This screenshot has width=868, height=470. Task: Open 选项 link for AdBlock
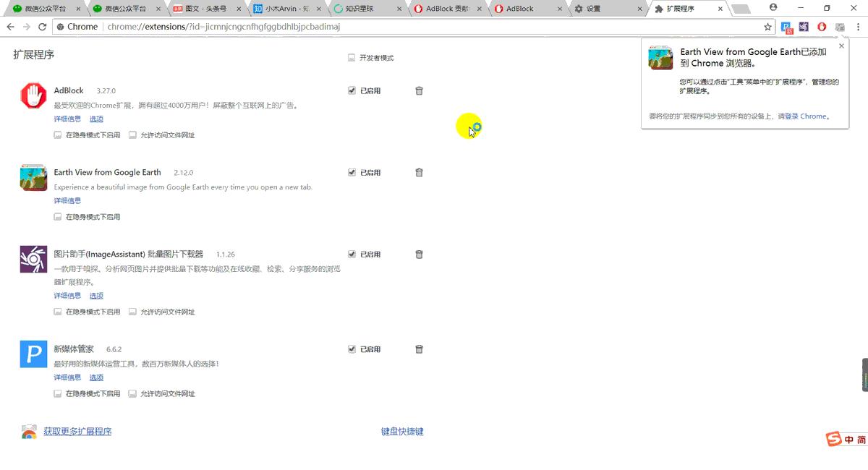click(96, 119)
